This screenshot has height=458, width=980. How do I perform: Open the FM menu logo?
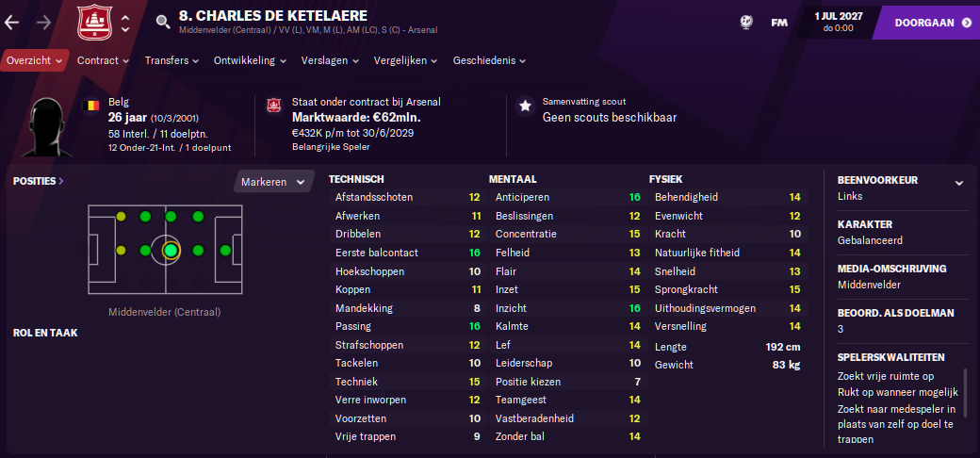coord(778,23)
